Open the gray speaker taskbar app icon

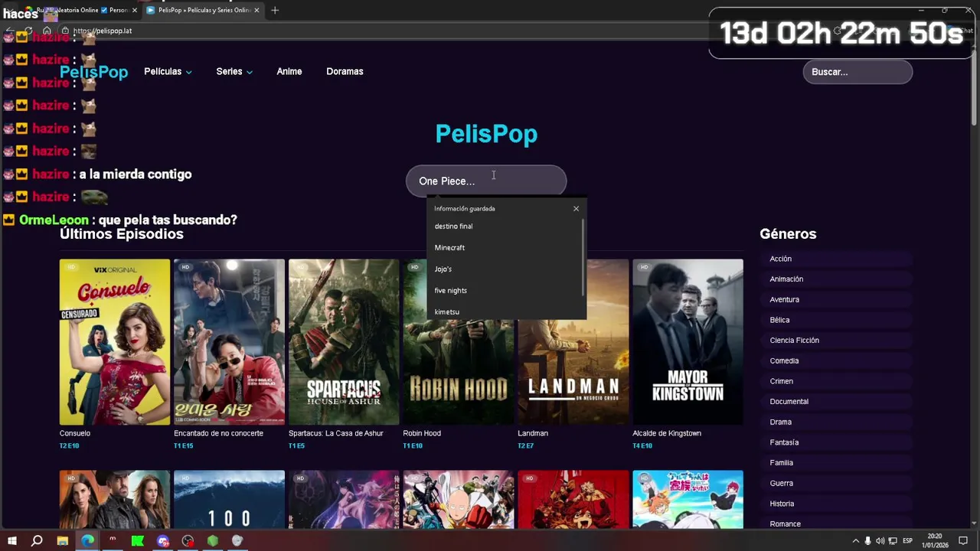237,540
